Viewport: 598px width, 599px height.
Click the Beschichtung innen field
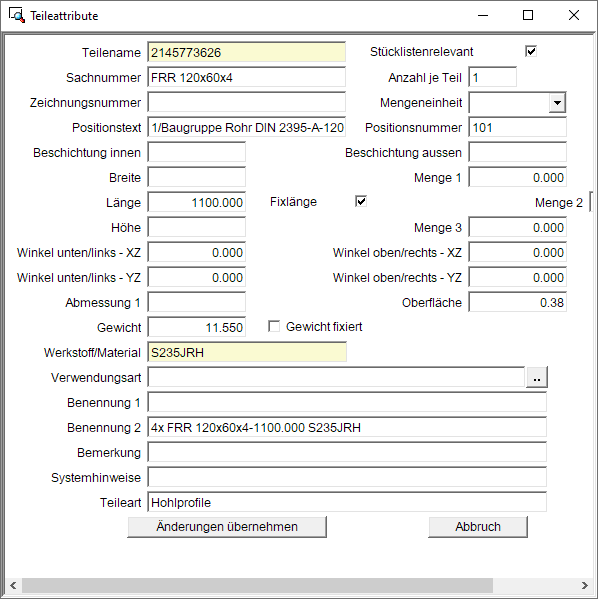197,153
